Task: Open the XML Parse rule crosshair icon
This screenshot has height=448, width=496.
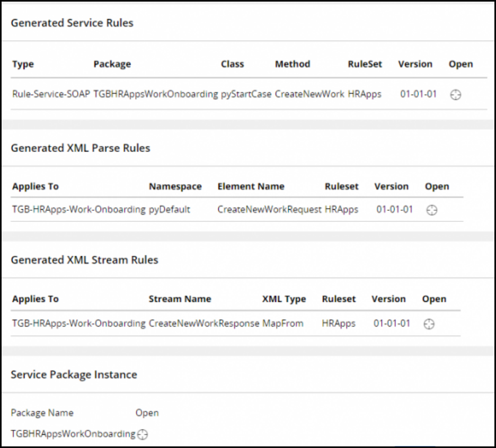Action: tap(432, 210)
